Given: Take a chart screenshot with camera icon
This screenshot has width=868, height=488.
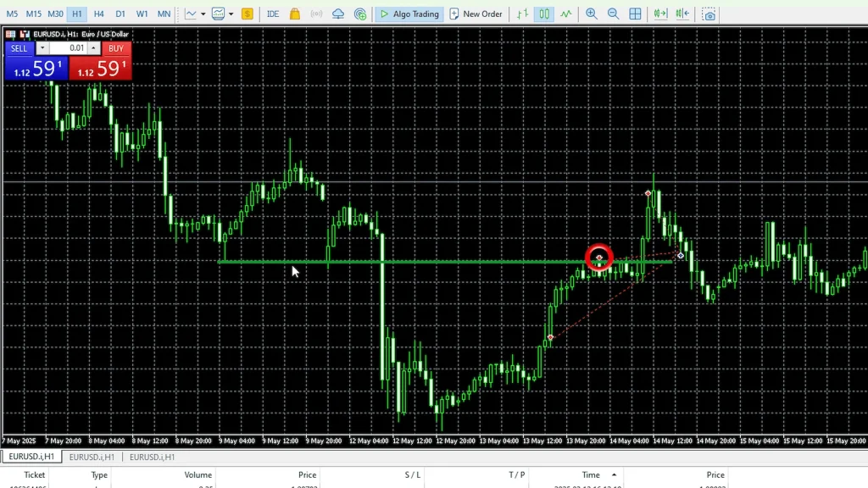Looking at the screenshot, I should pos(709,14).
